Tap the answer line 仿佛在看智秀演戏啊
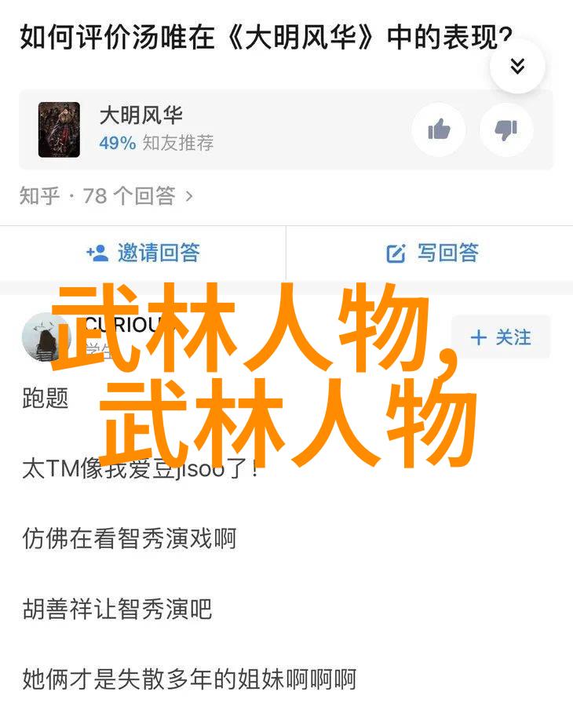This screenshot has width=573, height=728. 130,538
